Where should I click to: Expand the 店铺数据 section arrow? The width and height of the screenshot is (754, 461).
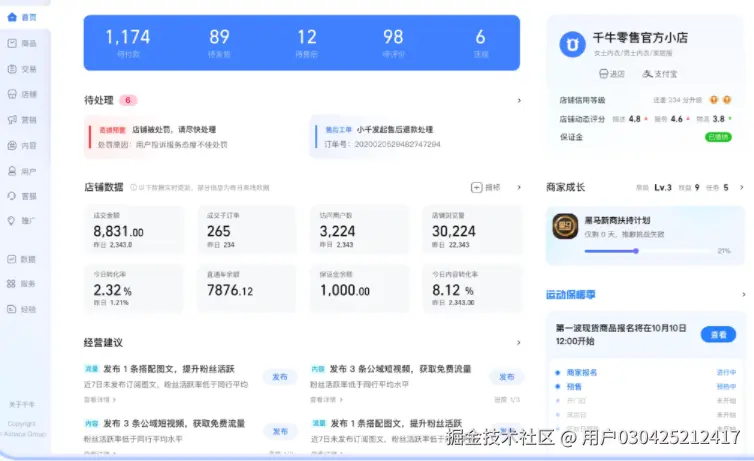519,187
